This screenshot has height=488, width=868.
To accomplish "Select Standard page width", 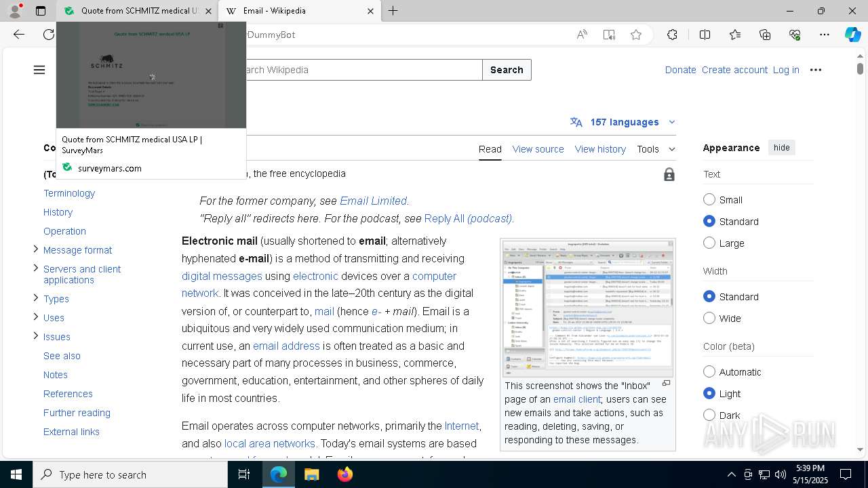I will coord(709,296).
